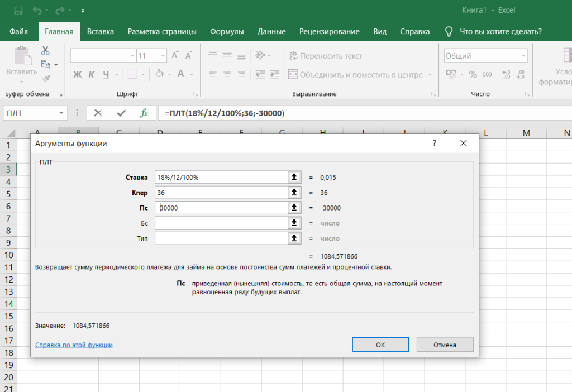Click the dialog help question mark
572x392 pixels.
434,144
